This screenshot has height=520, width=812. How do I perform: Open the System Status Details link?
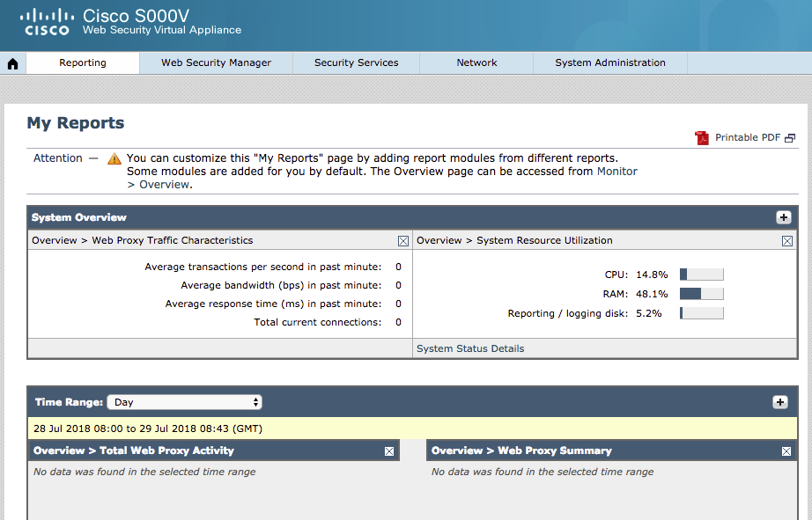point(469,348)
